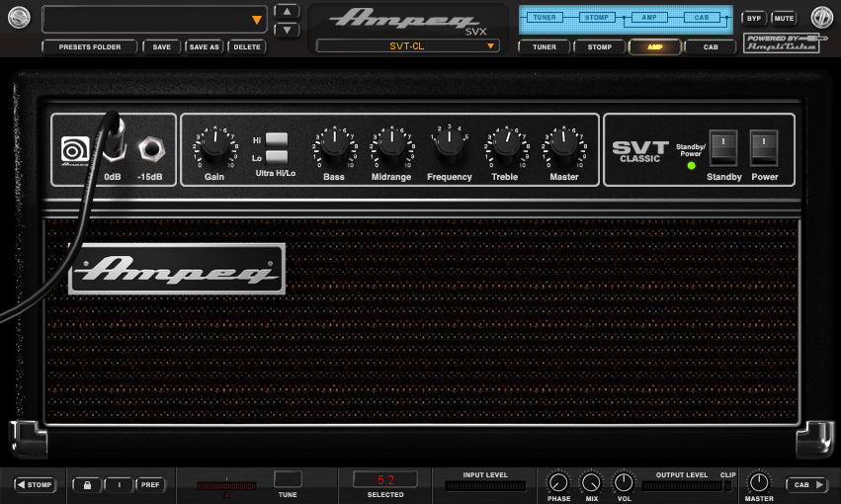The height and width of the screenshot is (504, 841).
Task: Toggle the lock icon button
Action: (x=87, y=485)
